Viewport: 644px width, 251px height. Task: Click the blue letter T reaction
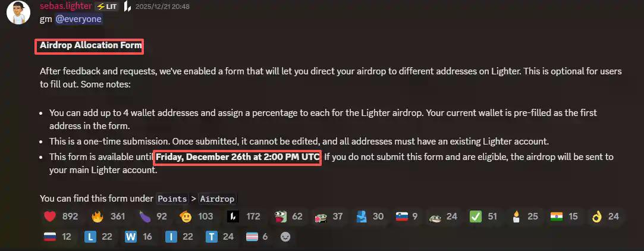coord(220,237)
